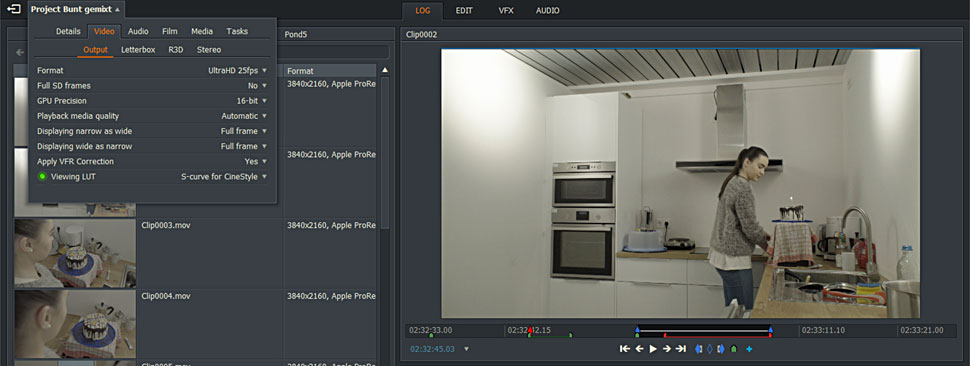The height and width of the screenshot is (366, 970).
Task: Set the mark out point
Action: click(721, 349)
